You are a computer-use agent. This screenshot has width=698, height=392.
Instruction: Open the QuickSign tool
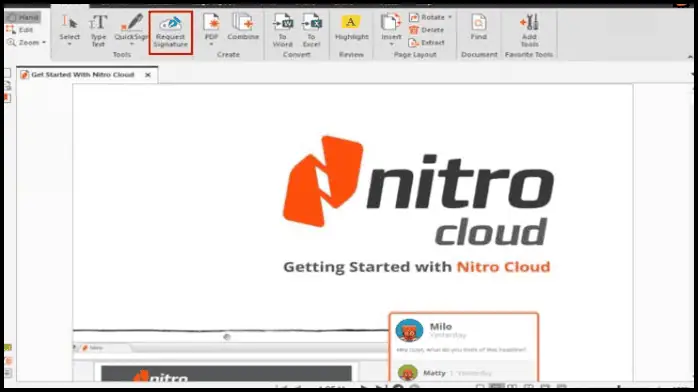click(x=131, y=28)
